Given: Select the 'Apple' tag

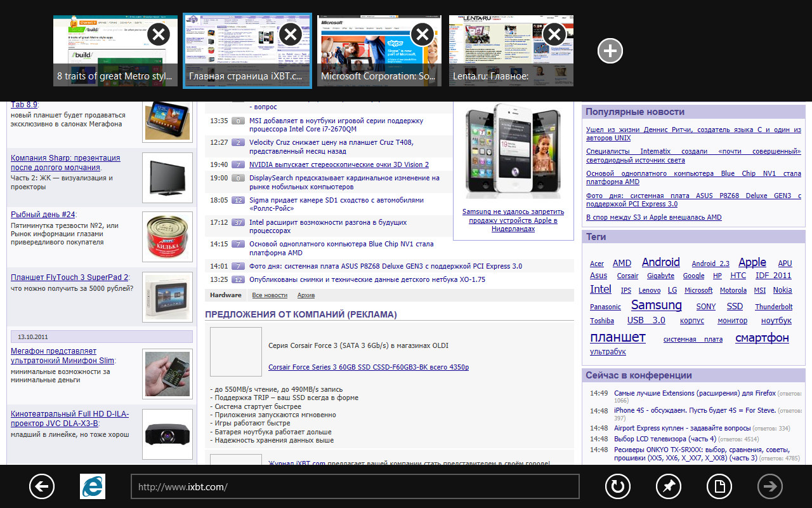Looking at the screenshot, I should click(752, 262).
